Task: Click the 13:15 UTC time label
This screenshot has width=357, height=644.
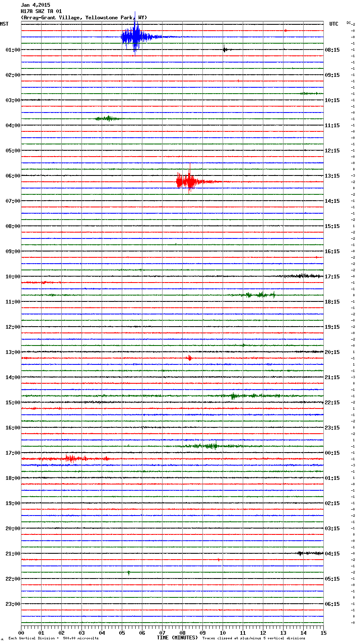Action: tap(332, 176)
